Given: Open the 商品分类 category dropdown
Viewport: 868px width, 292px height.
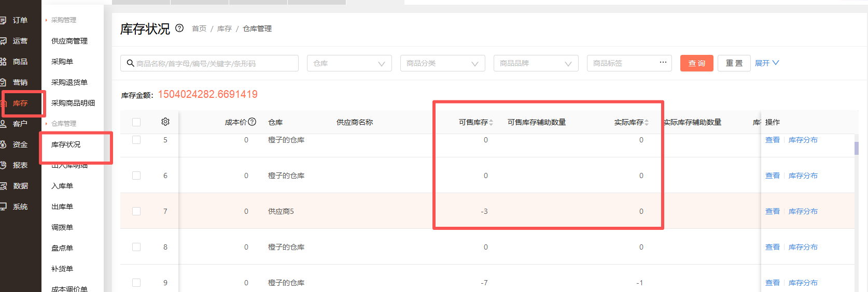Looking at the screenshot, I should tap(443, 63).
